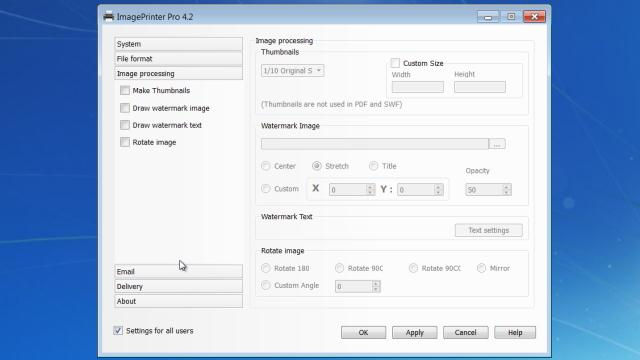Expand the 1/10 Original Size thumbnail dropdown
Screen dimensions: 640x360
(x=293, y=71)
